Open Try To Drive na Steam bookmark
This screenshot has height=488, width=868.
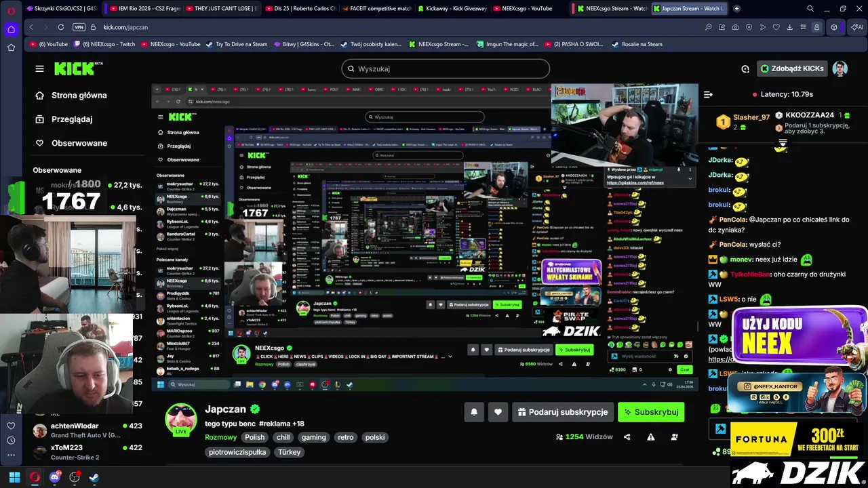coord(236,44)
